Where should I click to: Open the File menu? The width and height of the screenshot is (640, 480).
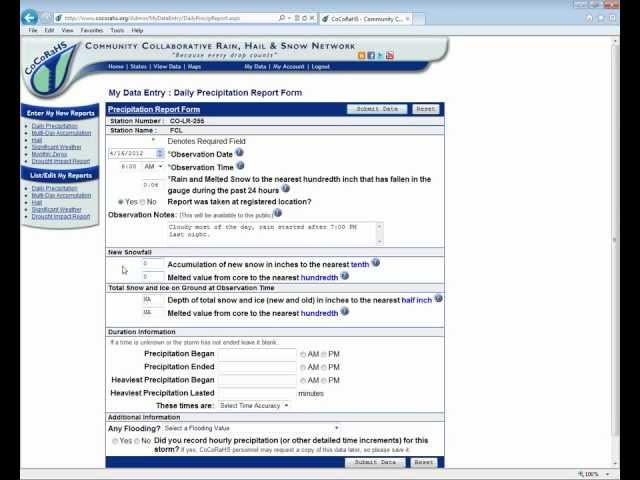tap(33, 30)
